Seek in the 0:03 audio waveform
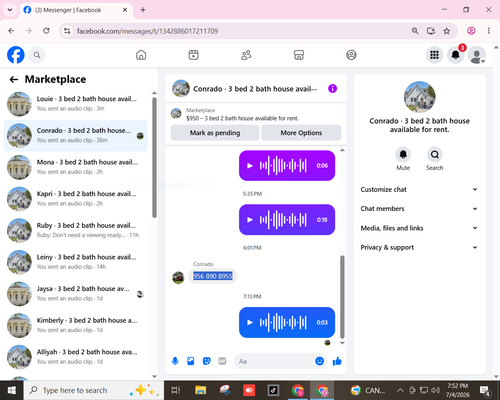The width and height of the screenshot is (500, 400). click(x=283, y=322)
